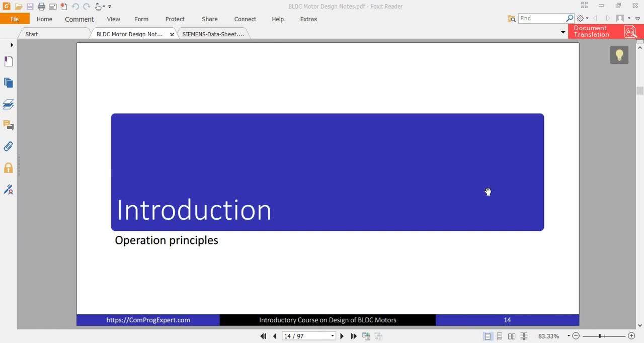Click the lightbulb tips button
Screen dimensions: 644x343
pyautogui.click(x=619, y=55)
